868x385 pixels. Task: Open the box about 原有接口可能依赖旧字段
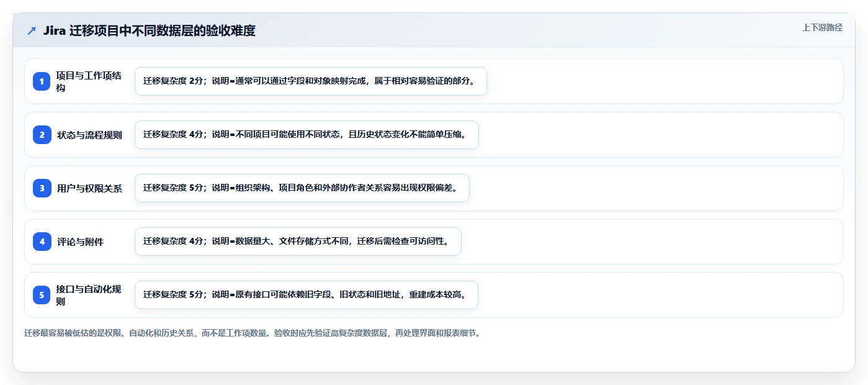(306, 295)
